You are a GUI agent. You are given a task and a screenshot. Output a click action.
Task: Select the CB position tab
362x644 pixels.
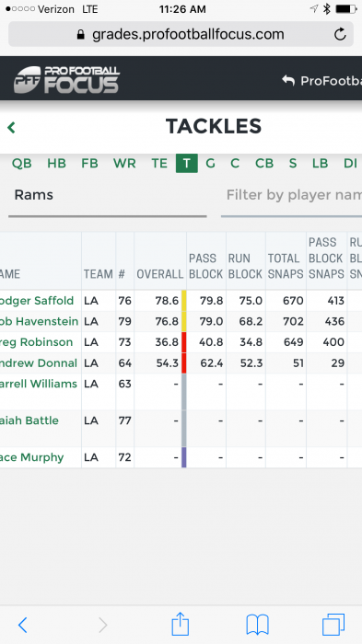point(264,164)
